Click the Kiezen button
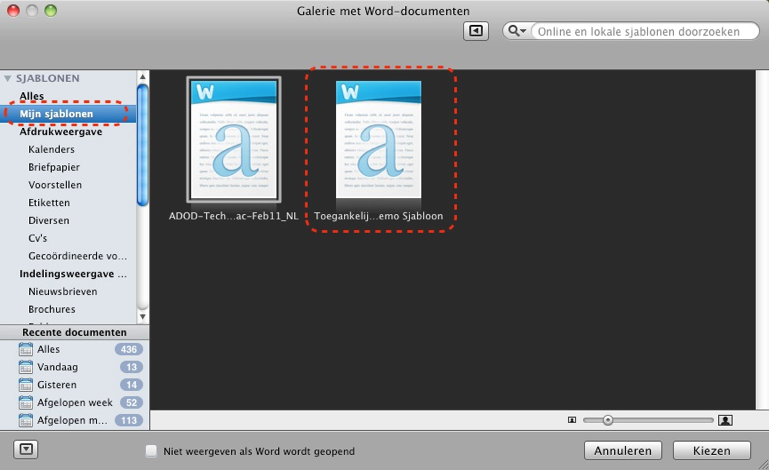 coord(712,450)
